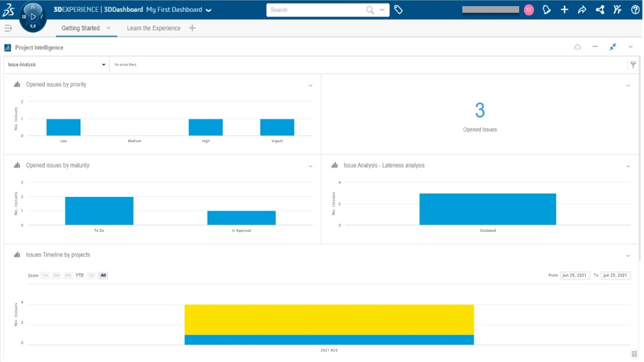Click the share arrow icon in top bar
The image size is (644, 362).
(x=582, y=9)
